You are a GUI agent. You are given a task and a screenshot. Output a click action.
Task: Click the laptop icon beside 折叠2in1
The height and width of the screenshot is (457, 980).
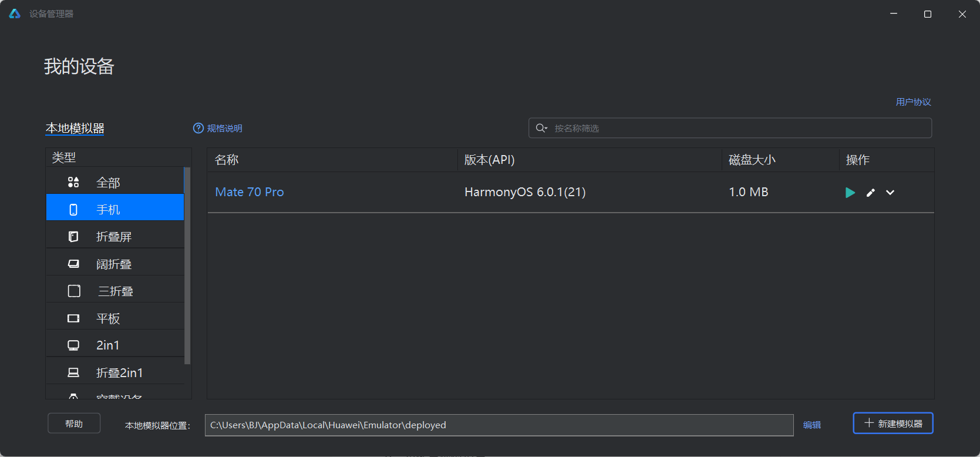click(x=73, y=372)
